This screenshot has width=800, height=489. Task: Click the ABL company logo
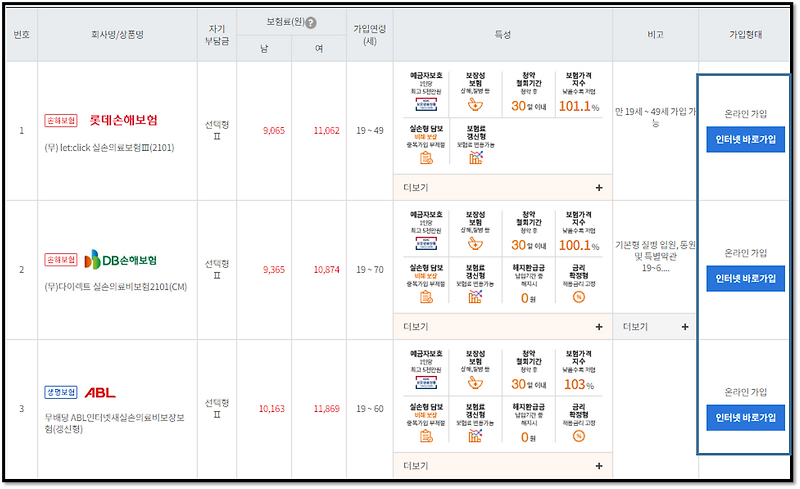100,393
